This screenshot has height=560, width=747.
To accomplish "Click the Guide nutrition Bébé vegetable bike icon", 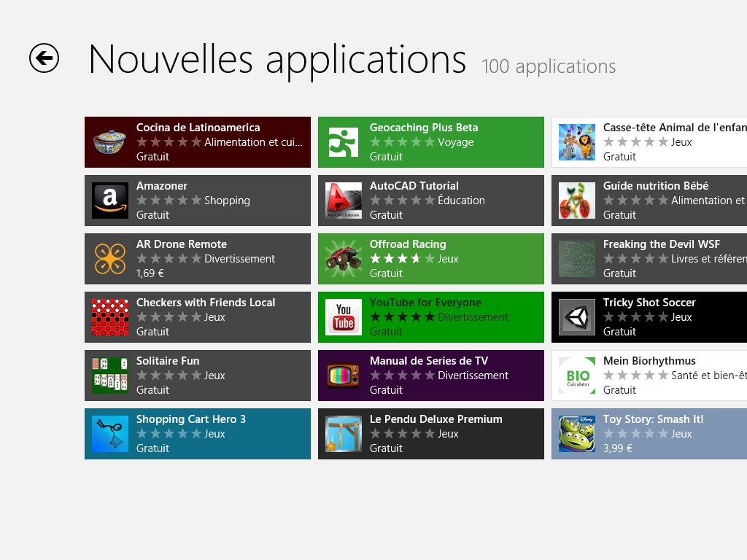I will point(577,201).
